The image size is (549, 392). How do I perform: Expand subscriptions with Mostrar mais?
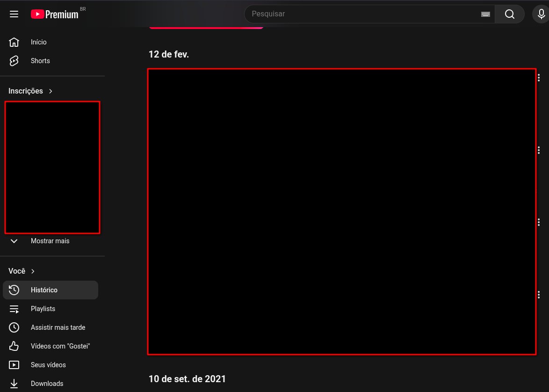50,241
